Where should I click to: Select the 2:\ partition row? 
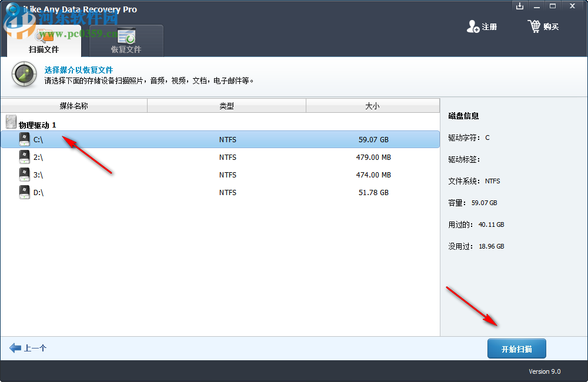click(x=176, y=157)
